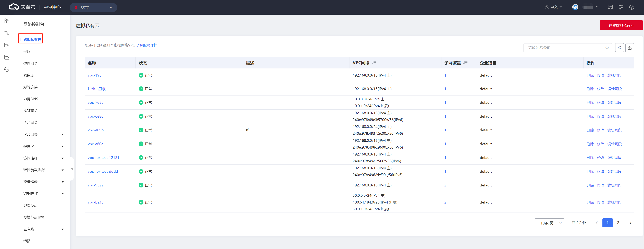This screenshot has width=644, height=249.
Task: Collapse the sidebar with arrow handle
Action: (72, 169)
